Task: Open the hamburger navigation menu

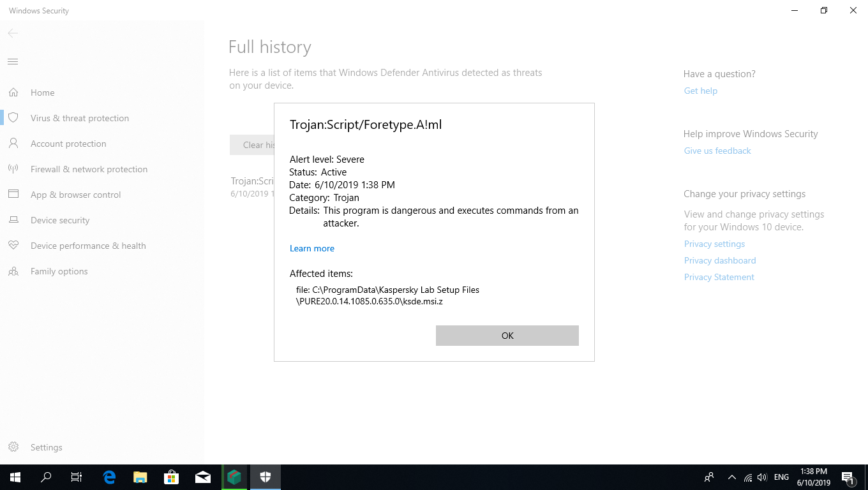Action: (x=13, y=62)
